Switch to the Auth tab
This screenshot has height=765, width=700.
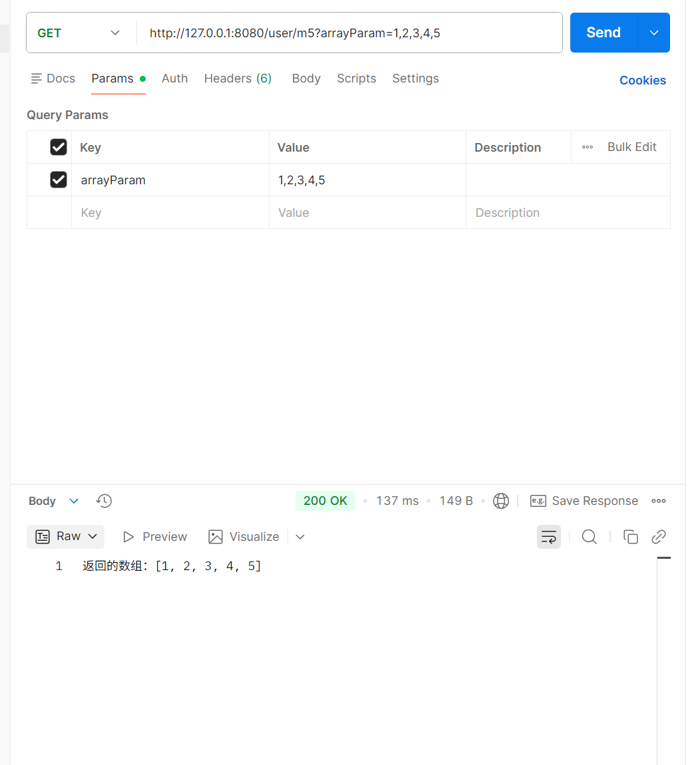tap(175, 78)
